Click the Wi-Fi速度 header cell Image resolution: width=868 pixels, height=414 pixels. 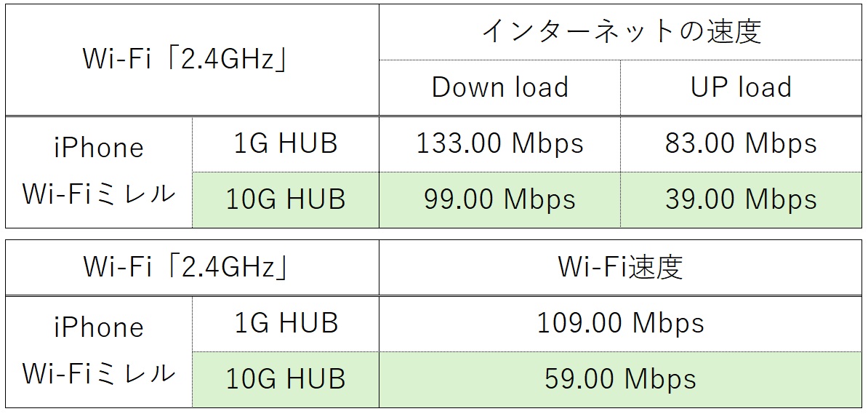click(x=620, y=267)
